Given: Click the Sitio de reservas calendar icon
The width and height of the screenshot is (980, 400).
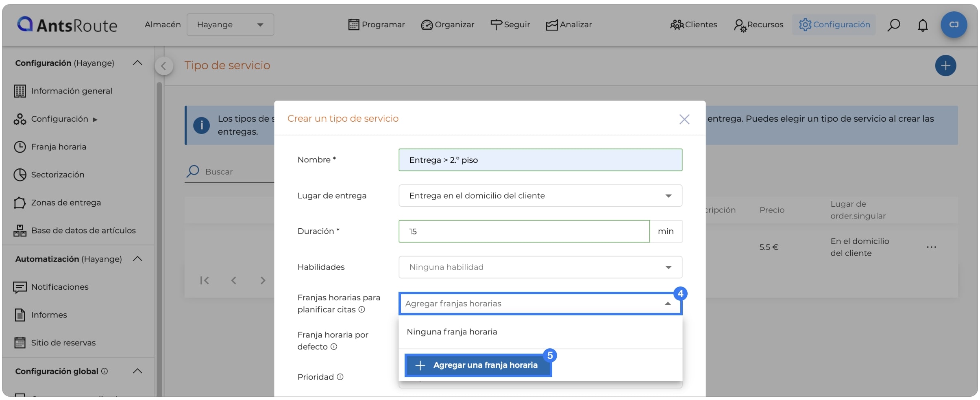Looking at the screenshot, I should [20, 343].
